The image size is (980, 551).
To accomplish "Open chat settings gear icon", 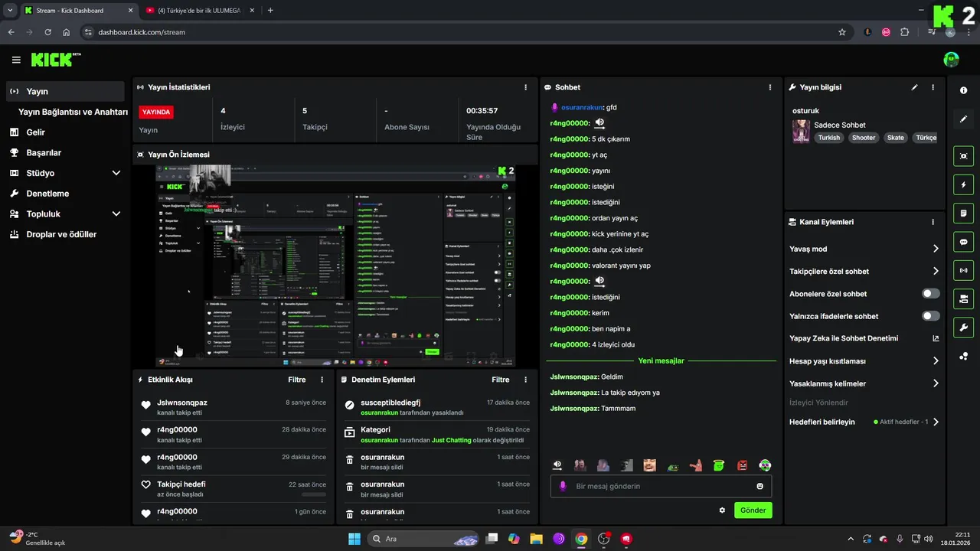I will click(x=721, y=510).
